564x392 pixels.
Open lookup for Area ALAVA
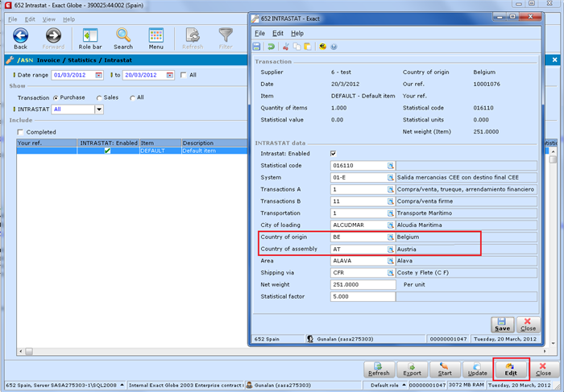point(391,261)
